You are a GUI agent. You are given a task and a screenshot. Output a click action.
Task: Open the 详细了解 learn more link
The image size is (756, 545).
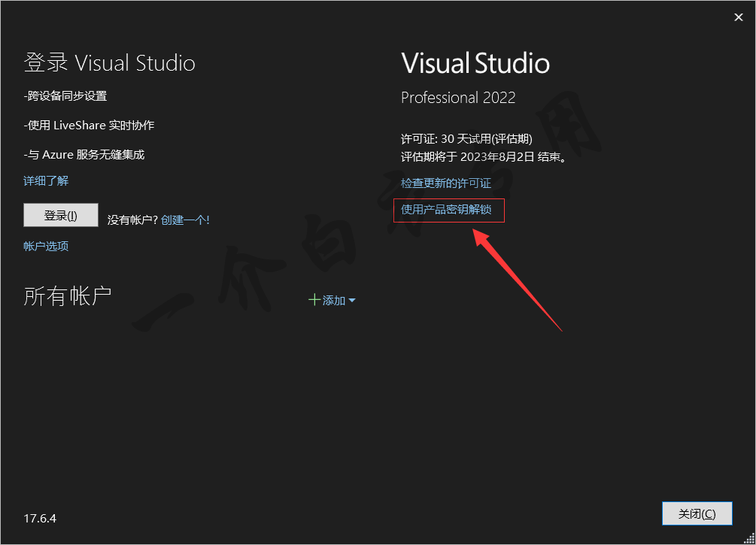point(46,180)
